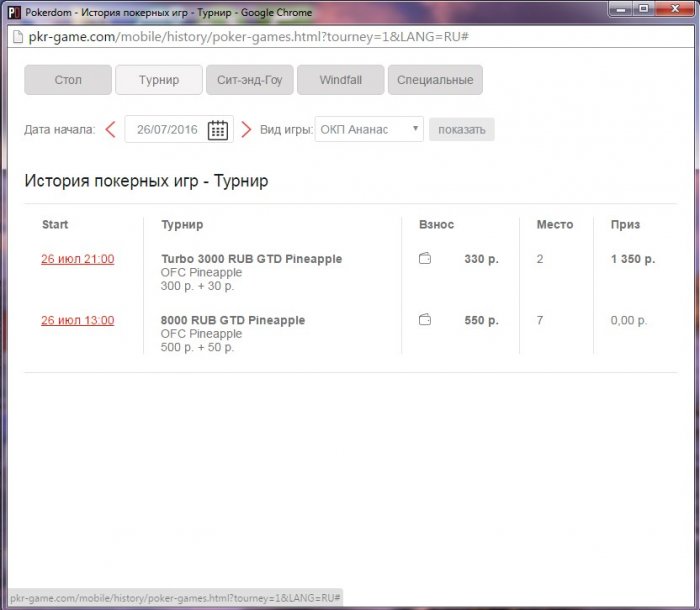Click wallet icon in the 550 р. row
700x610 pixels.
pos(425,320)
